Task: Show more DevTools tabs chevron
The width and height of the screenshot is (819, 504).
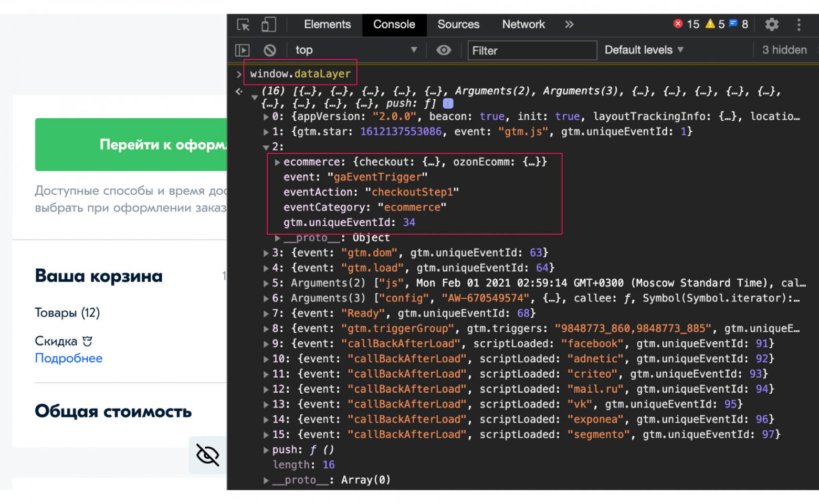Action: 570,25
